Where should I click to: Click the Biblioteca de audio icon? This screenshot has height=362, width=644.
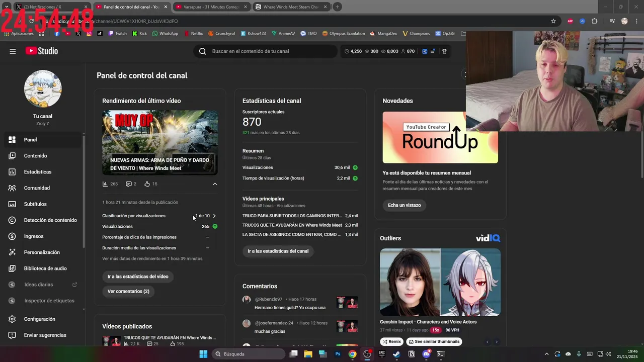pos(13,268)
